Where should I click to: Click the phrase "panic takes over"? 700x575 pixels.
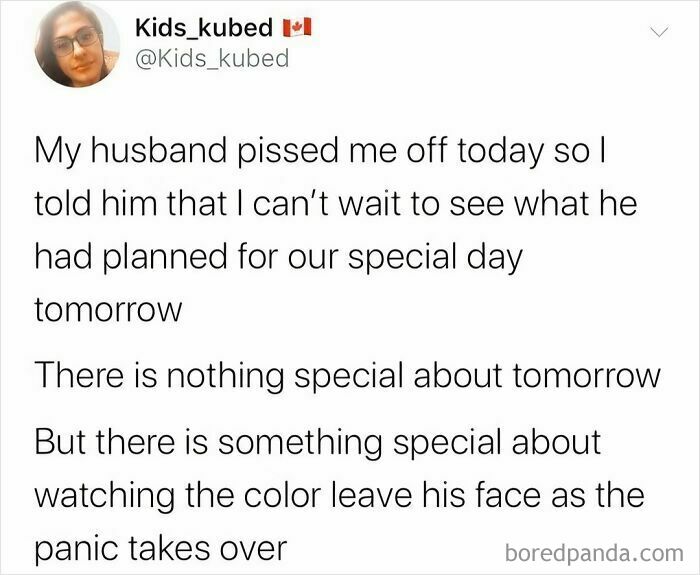tap(160, 548)
